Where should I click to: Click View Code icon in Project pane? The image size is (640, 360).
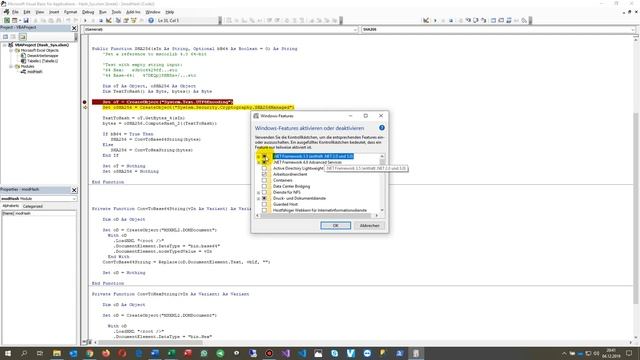point(5,37)
